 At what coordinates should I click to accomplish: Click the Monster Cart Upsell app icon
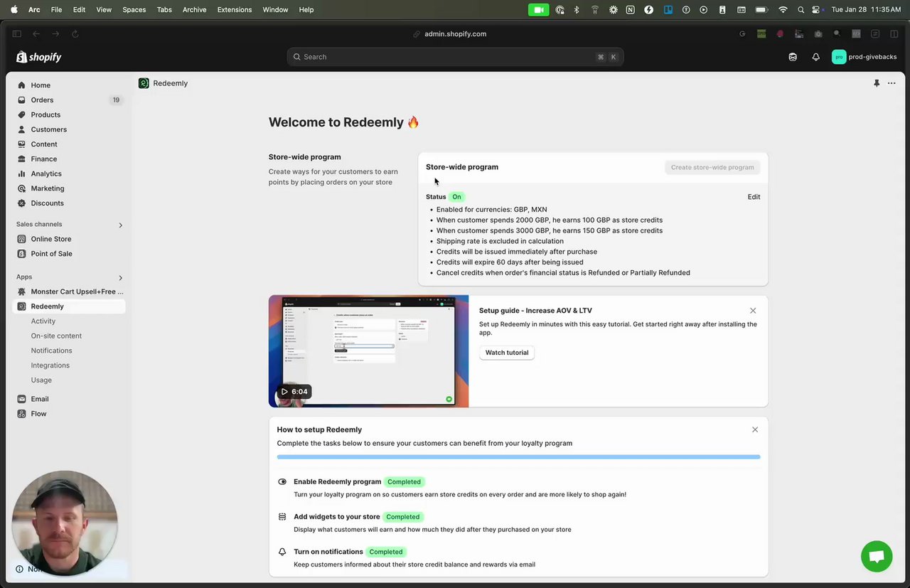[x=21, y=292]
